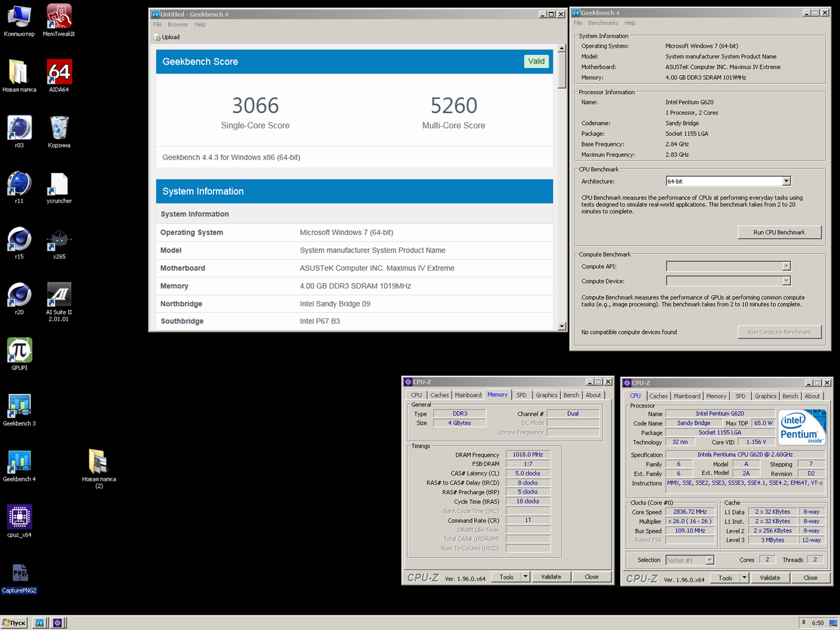Click the scroll up arrow in Geekbench results
Image resolution: width=840 pixels, height=630 pixels.
coord(562,49)
